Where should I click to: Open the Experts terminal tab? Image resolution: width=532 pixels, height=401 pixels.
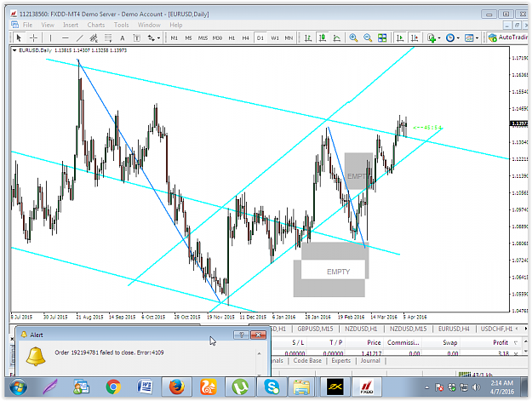[x=341, y=360]
